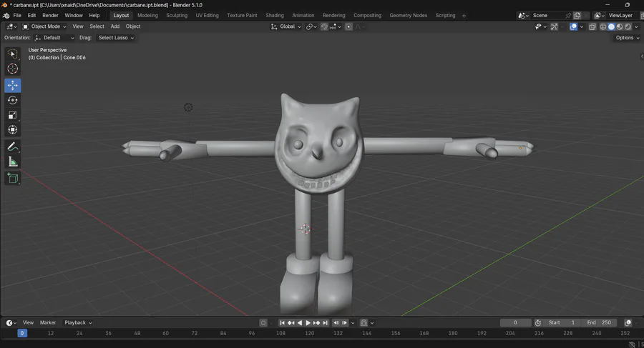Activate the Scale tool

click(x=13, y=115)
